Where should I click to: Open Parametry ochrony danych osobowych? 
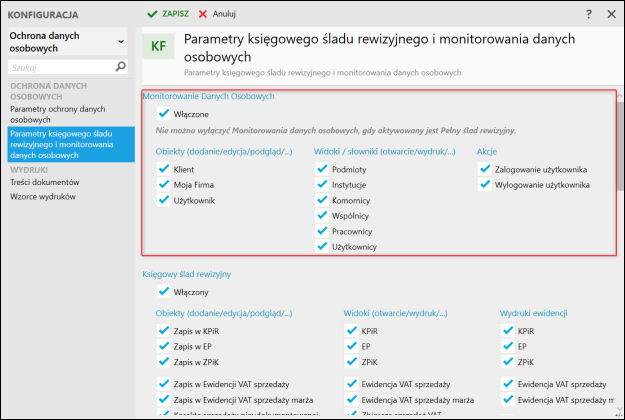tap(57, 113)
